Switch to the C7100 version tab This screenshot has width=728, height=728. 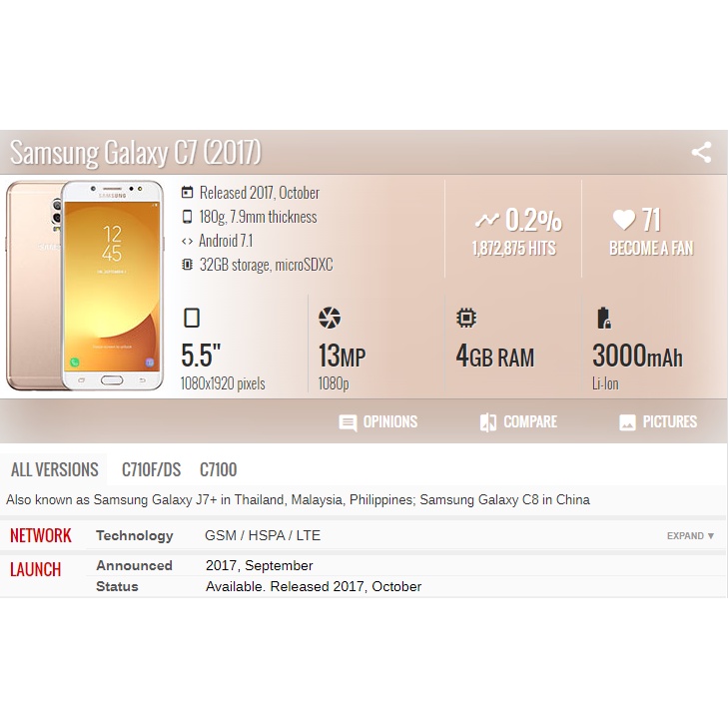pos(219,470)
